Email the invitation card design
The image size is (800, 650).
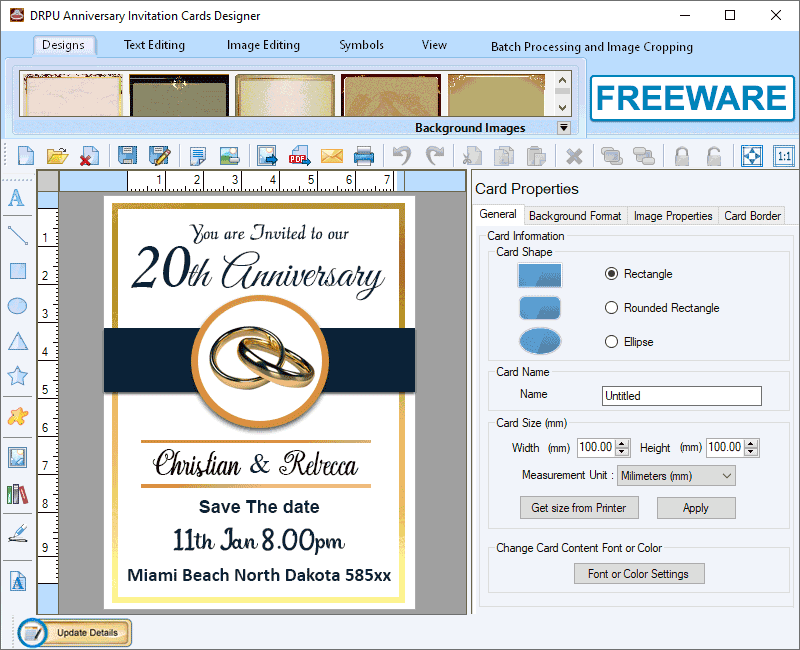point(329,155)
